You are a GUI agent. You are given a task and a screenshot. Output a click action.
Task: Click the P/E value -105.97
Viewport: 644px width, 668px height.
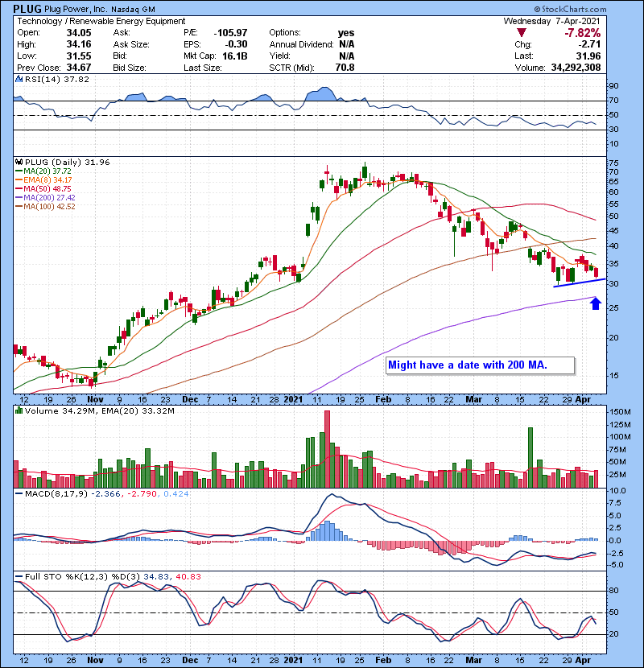(230, 33)
